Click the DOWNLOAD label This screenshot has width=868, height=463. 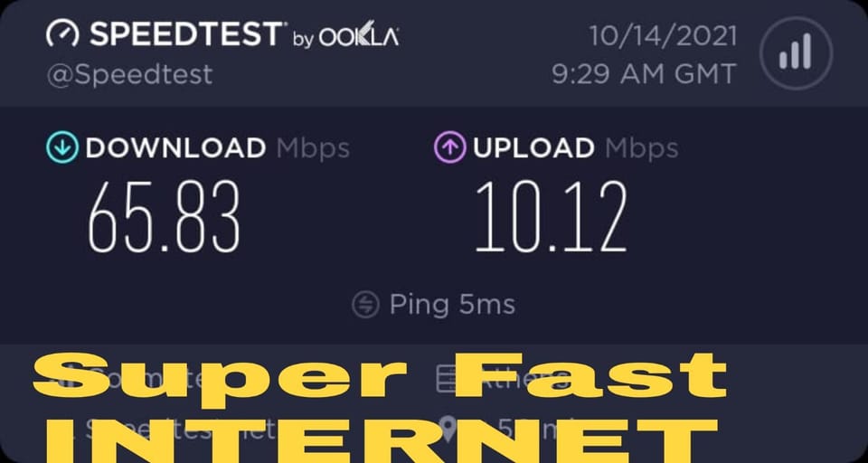point(175,148)
